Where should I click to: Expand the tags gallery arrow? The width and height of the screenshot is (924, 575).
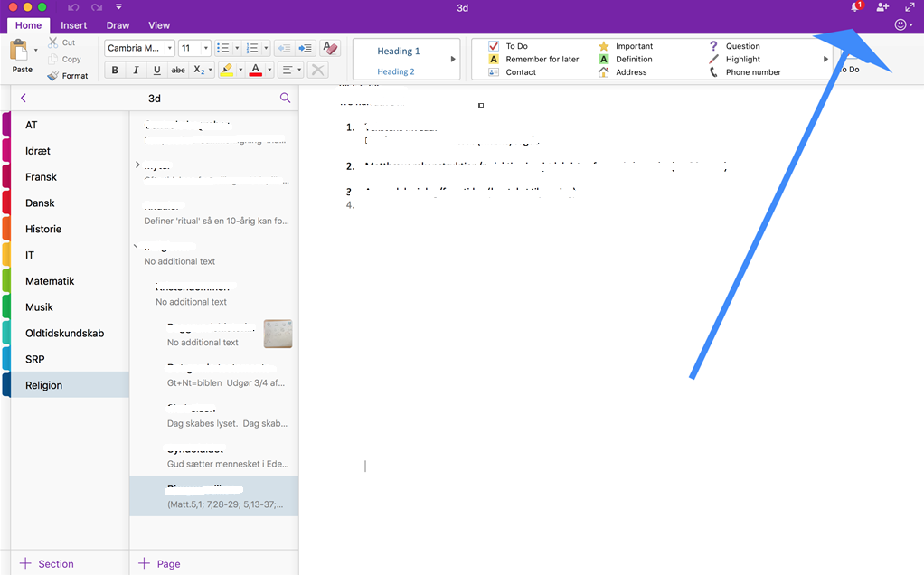click(x=825, y=59)
